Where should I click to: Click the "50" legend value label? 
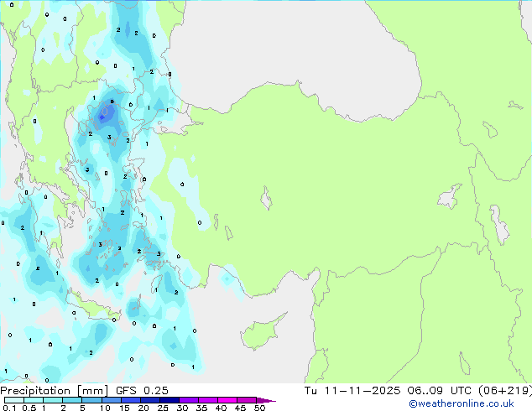click(259, 408)
